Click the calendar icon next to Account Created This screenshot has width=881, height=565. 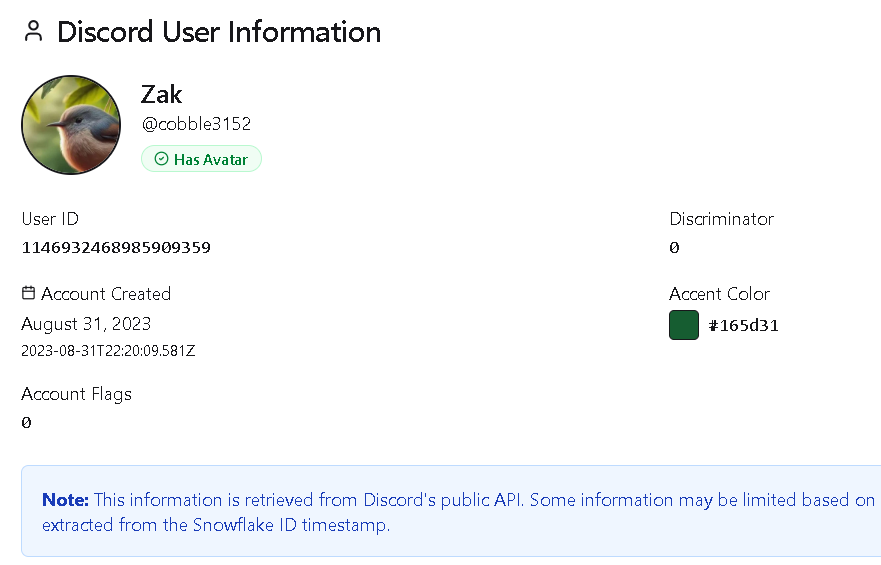[x=29, y=293]
